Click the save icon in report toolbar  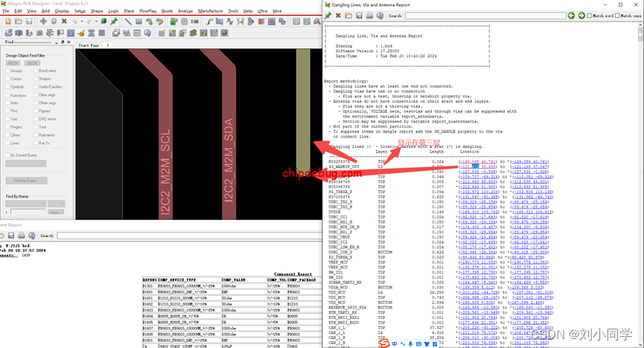pos(359,16)
